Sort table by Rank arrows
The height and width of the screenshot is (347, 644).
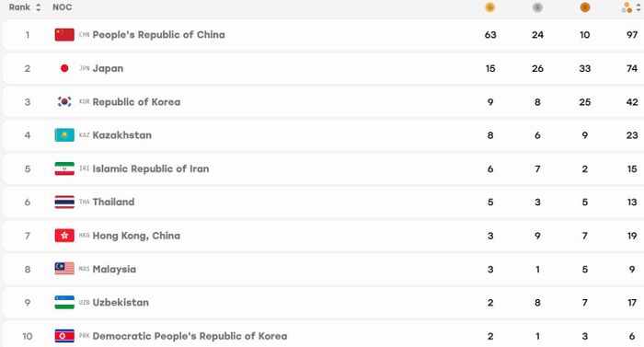pos(39,7)
